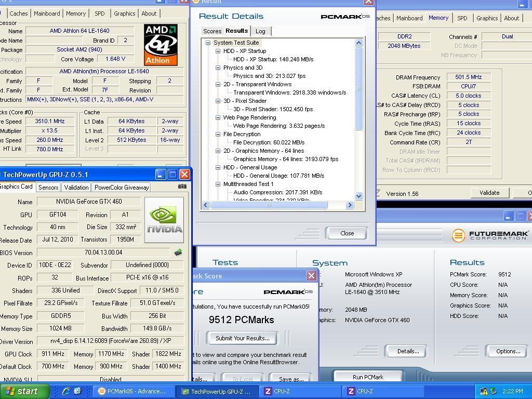Collapse Web Page Rendering node

click(x=218, y=117)
